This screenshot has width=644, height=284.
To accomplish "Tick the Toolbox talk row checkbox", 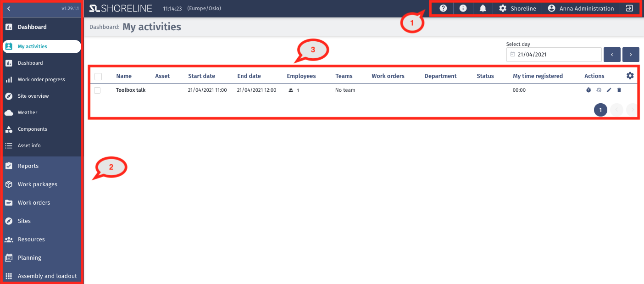I will coord(97,90).
